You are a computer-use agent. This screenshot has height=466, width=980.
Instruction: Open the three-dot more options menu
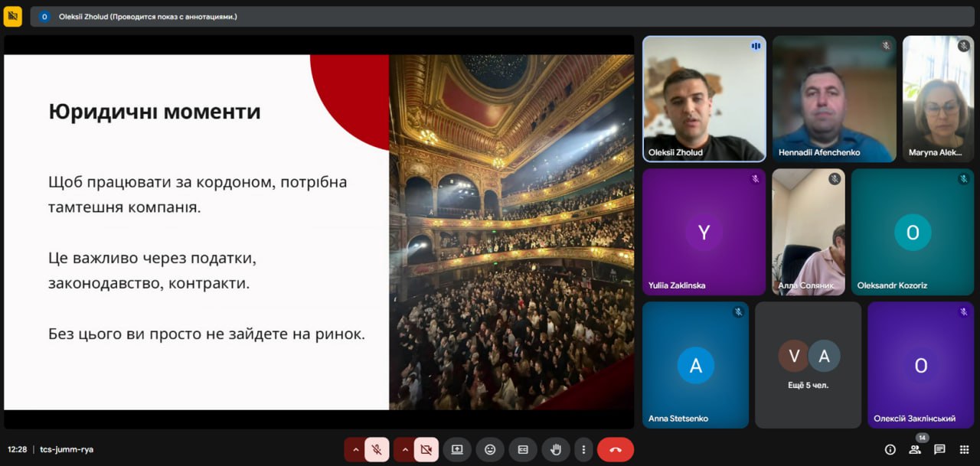tap(583, 450)
